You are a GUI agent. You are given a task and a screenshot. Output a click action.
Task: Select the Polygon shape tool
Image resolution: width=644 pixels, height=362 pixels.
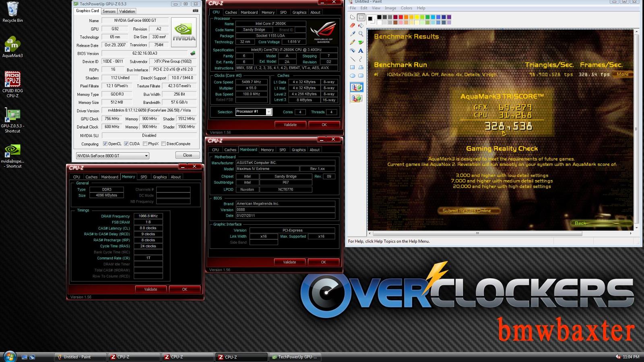(x=361, y=67)
